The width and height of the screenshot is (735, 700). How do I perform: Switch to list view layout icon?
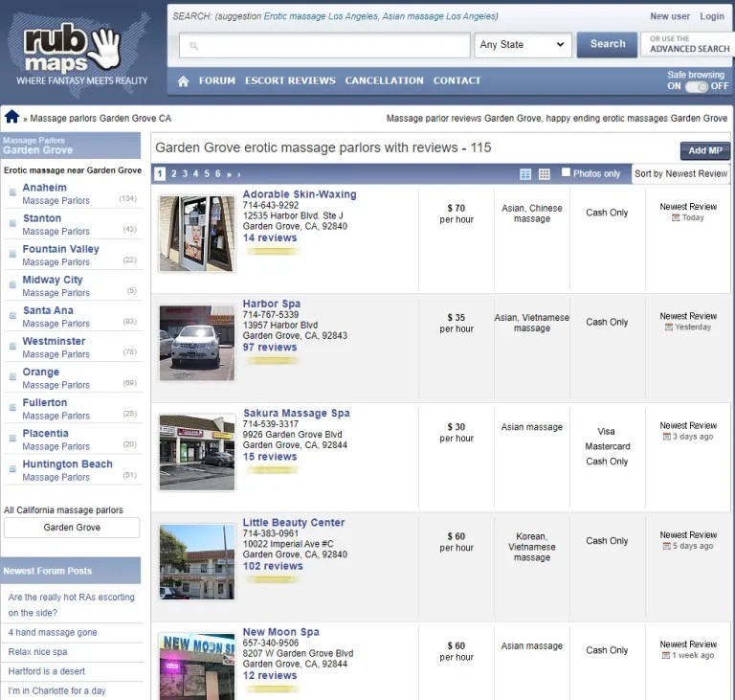[525, 174]
